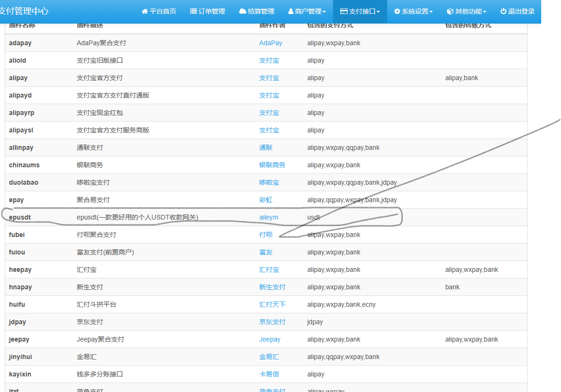Click description 聚合易支付
Viewport: 561px width, 392px height.
point(93,200)
